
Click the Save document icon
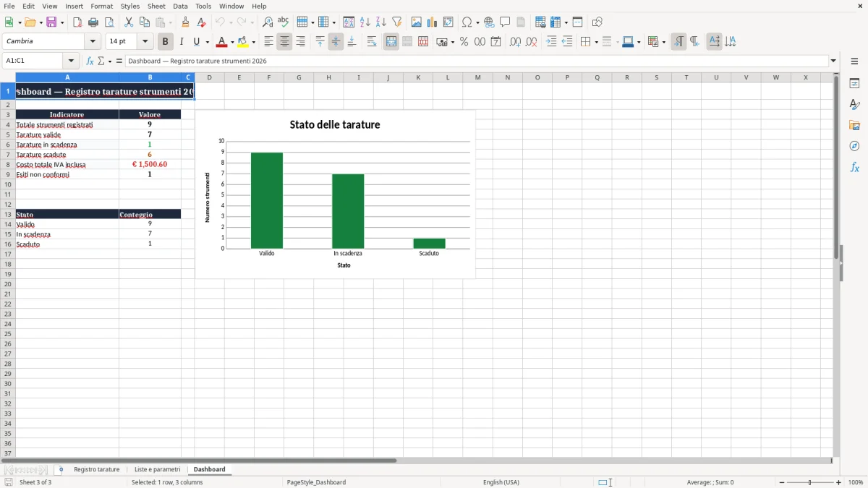click(x=51, y=22)
